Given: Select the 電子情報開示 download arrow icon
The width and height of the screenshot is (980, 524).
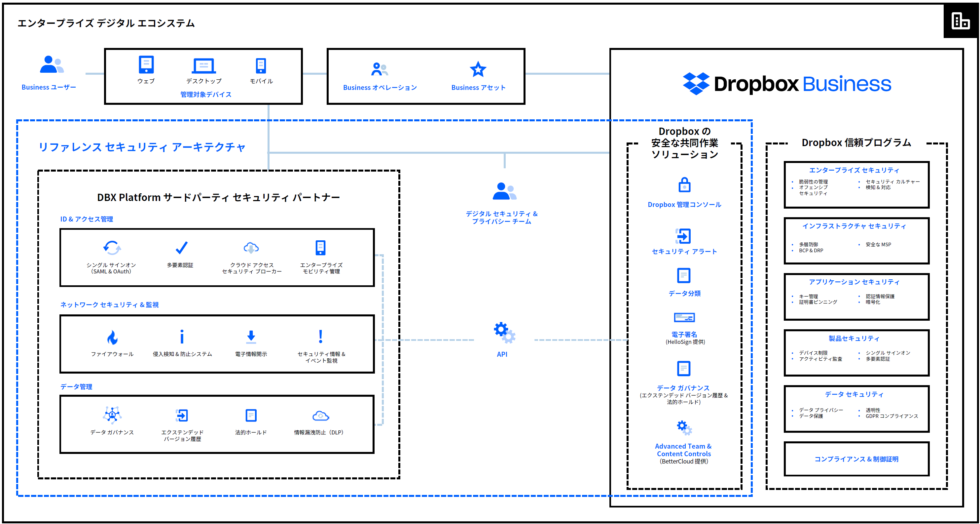Looking at the screenshot, I should pyautogui.click(x=251, y=337).
